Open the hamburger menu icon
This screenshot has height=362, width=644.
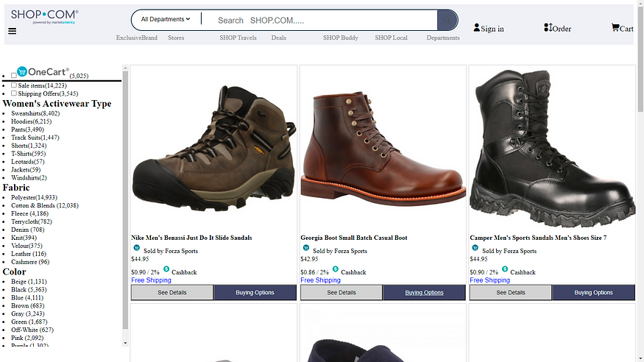point(13,31)
